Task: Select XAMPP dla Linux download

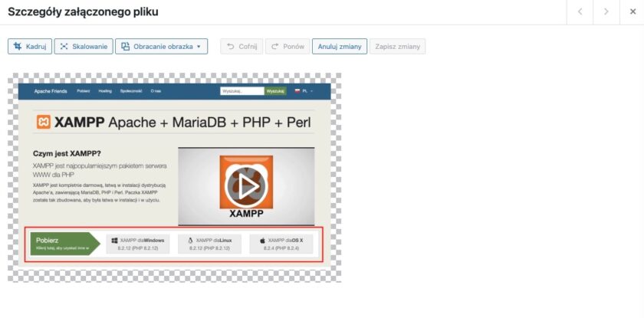Action: [209, 244]
